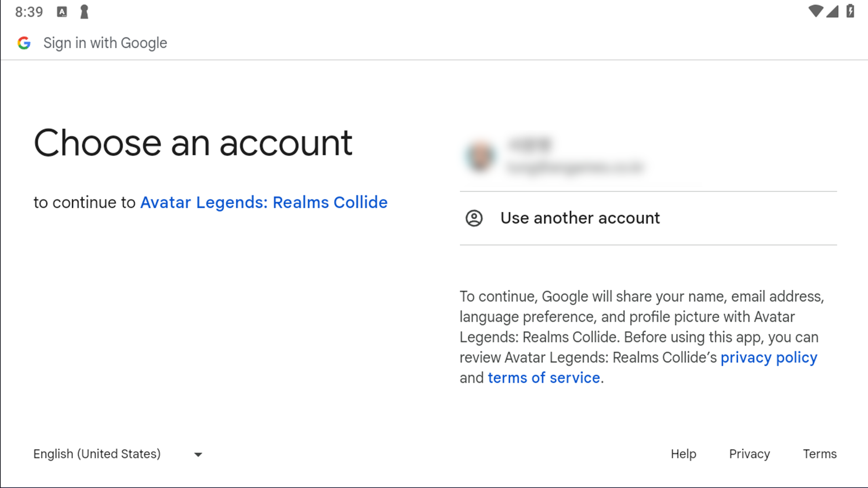
Task: Open the privacy policy link
Action: (x=769, y=357)
